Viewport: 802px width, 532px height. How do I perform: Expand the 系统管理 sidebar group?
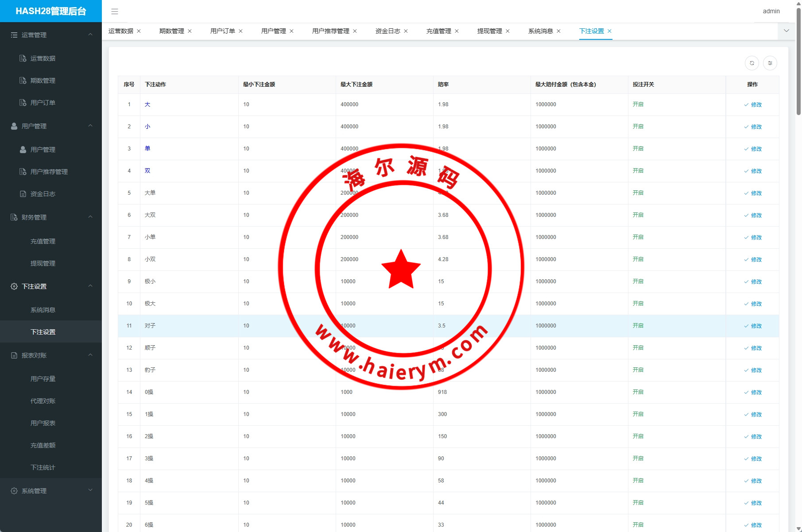click(x=90, y=490)
